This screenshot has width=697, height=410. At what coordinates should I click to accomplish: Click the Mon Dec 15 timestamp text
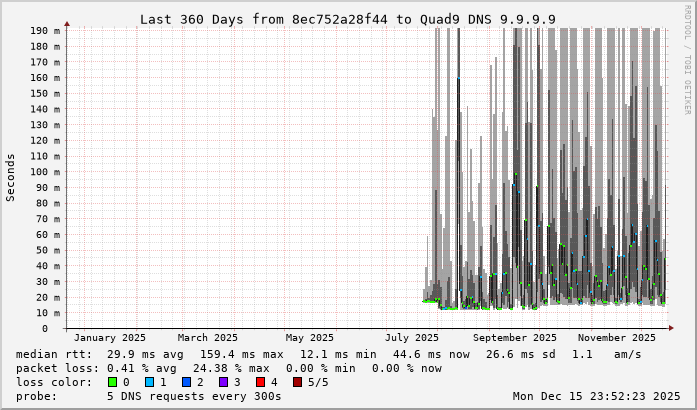coord(596,396)
